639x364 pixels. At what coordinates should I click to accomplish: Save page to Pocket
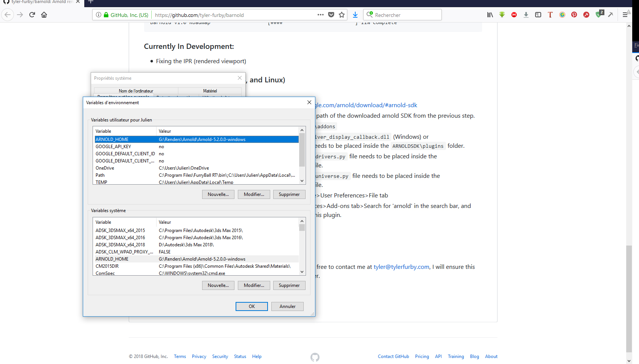pyautogui.click(x=331, y=15)
